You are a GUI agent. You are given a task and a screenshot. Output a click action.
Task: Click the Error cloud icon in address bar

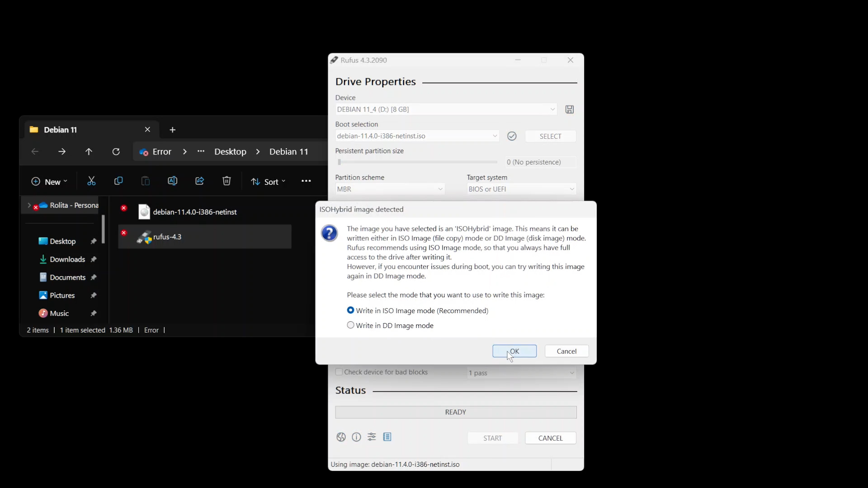point(144,152)
